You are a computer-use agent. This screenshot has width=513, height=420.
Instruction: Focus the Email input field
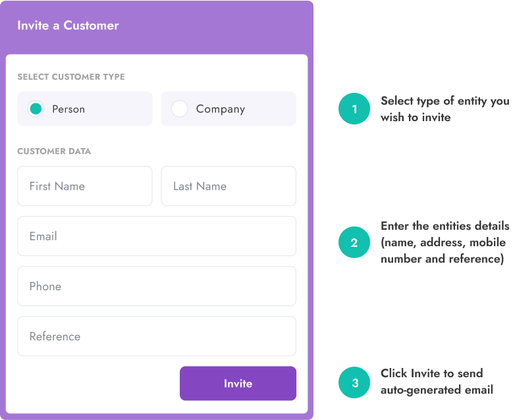click(157, 236)
